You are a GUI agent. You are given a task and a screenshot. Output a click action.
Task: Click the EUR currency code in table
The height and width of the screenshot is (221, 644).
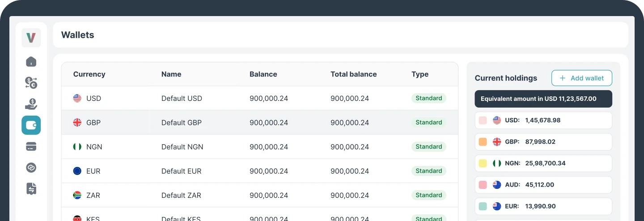tap(93, 171)
